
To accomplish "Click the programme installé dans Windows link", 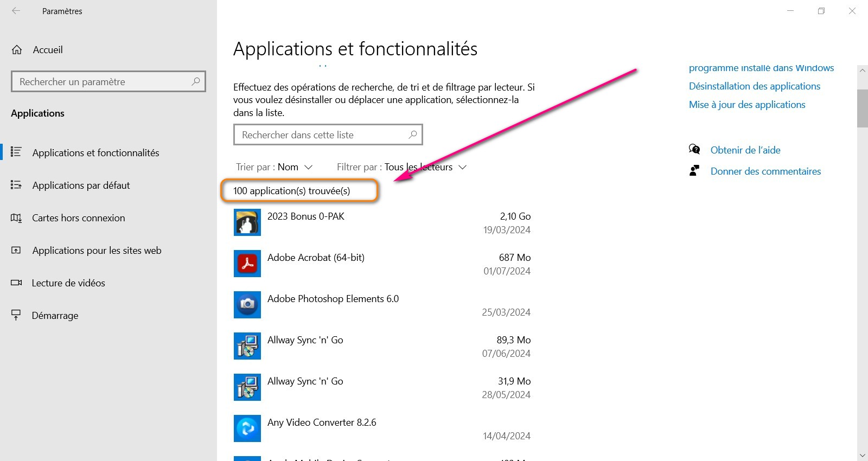I will tap(761, 68).
